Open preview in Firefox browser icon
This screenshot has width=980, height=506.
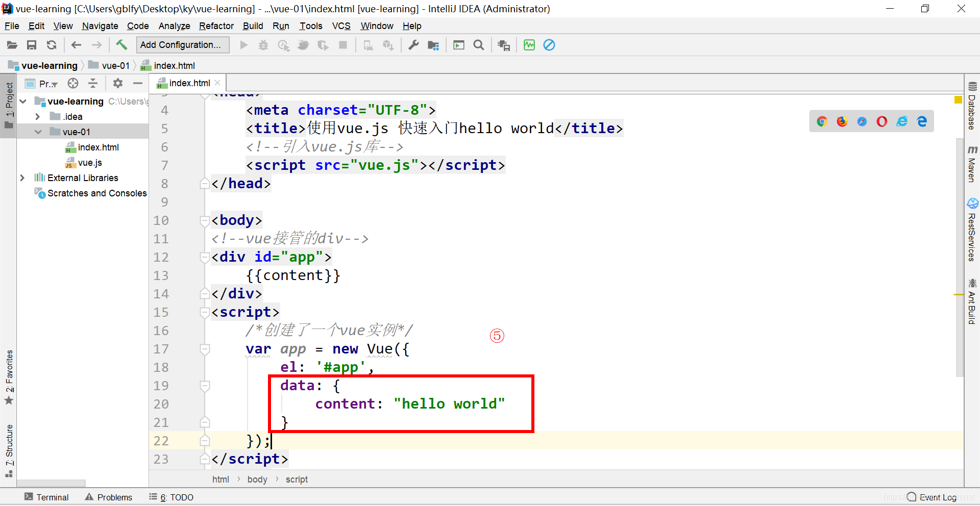click(842, 121)
